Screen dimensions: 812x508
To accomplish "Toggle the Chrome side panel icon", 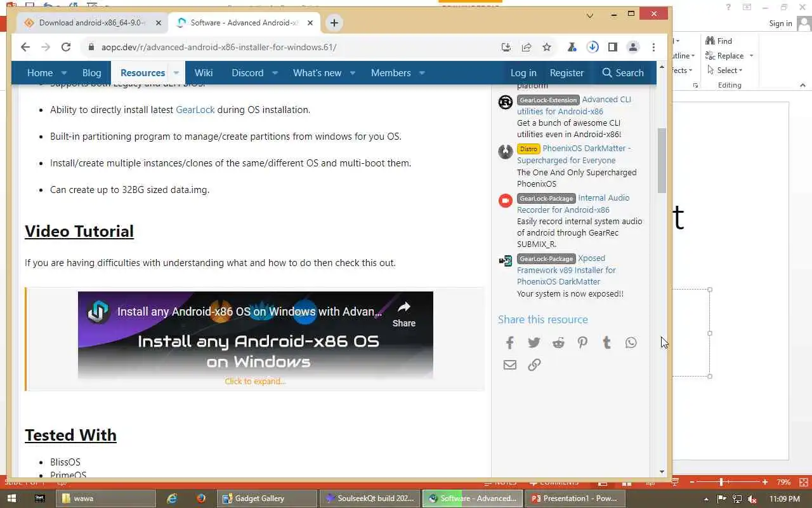I will (613, 47).
